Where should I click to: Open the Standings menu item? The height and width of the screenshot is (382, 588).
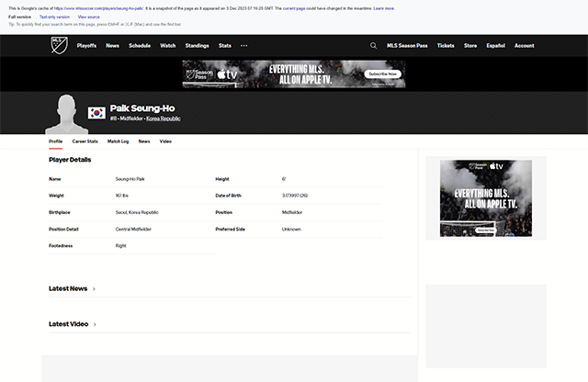click(197, 45)
